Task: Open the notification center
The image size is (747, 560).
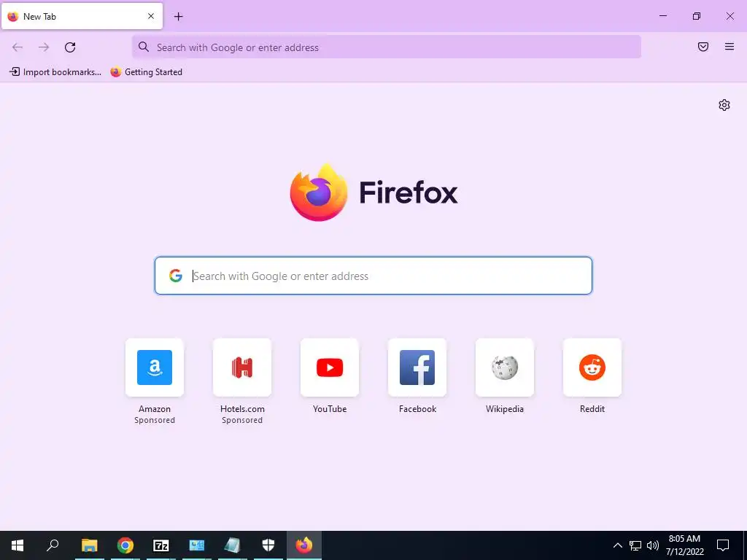Action: pos(723,545)
